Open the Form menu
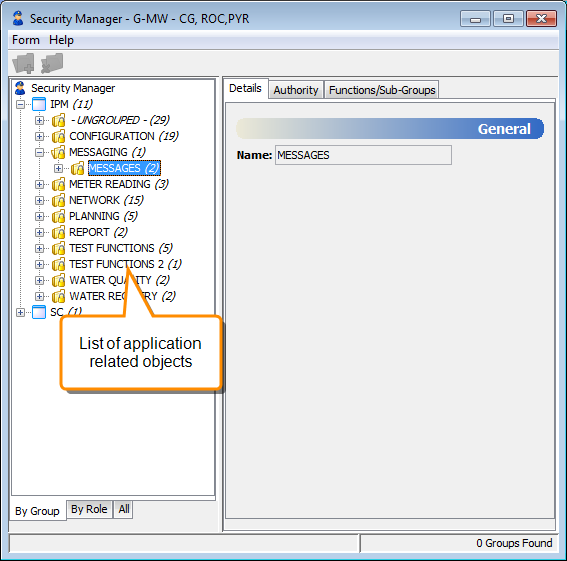Viewport: 567px width, 561px height. [x=26, y=40]
